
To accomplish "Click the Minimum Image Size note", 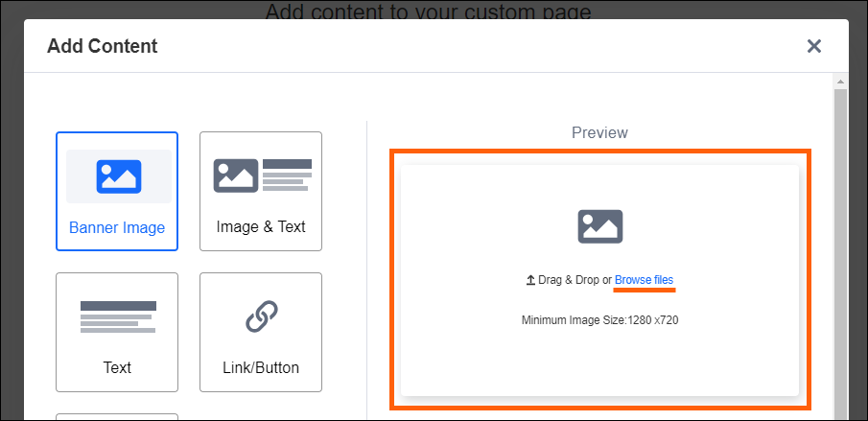I will click(x=599, y=320).
